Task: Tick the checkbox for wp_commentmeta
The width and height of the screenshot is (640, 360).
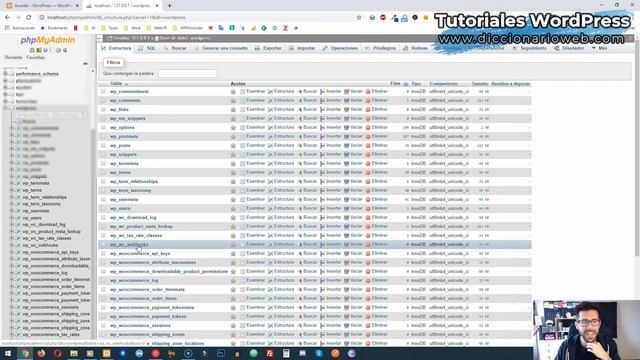Action: click(x=103, y=92)
